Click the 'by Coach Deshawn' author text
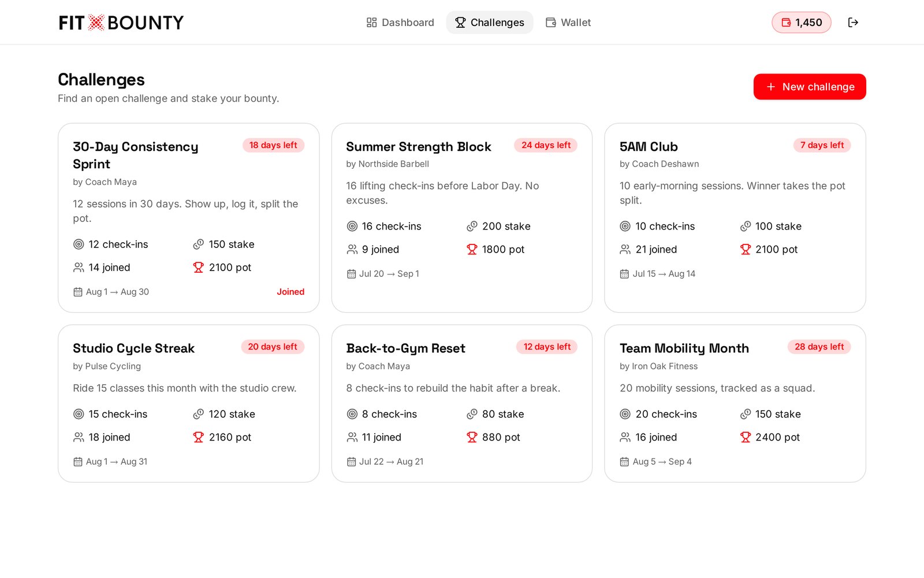924x578 pixels. tap(659, 164)
